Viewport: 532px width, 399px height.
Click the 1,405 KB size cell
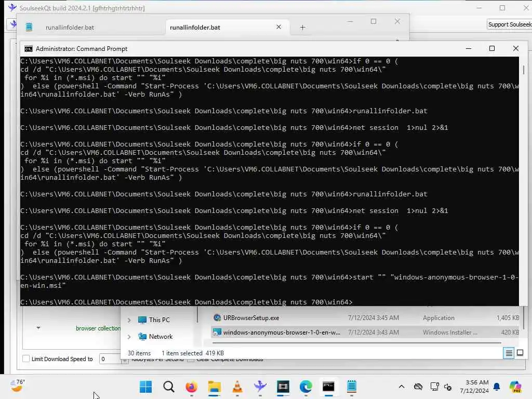pyautogui.click(x=508, y=318)
